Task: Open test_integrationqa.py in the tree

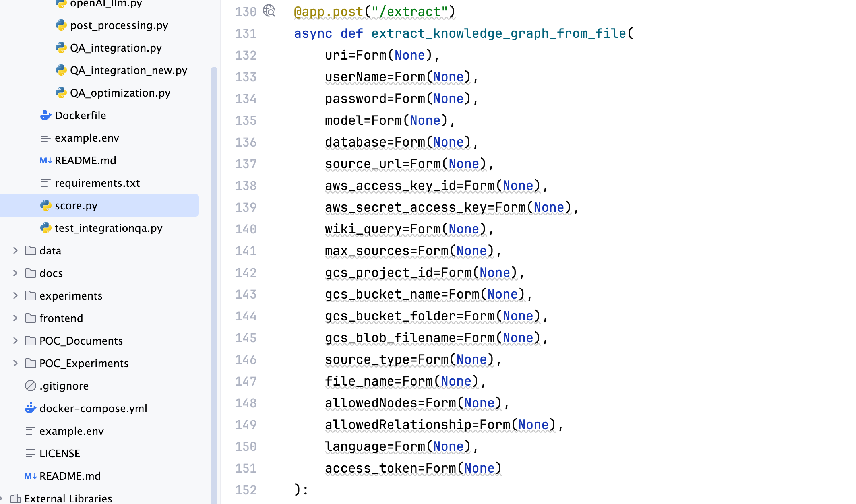Action: (109, 228)
